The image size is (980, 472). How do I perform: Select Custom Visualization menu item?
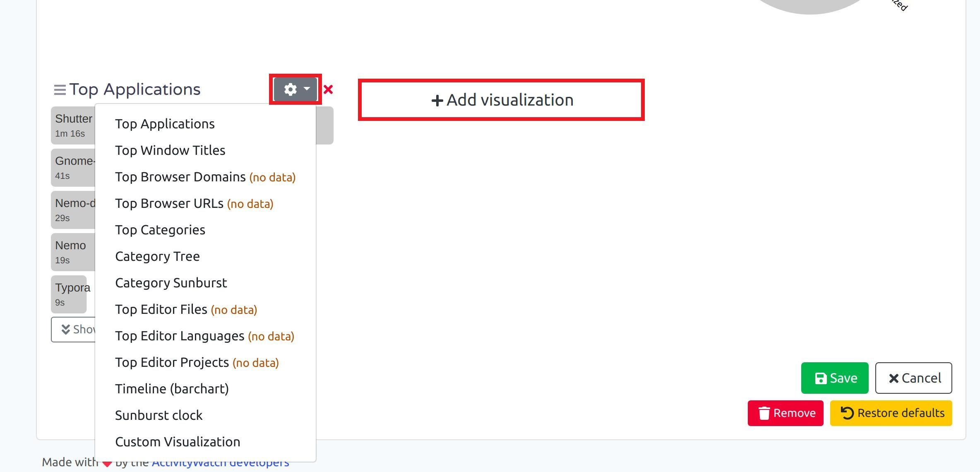pos(178,442)
